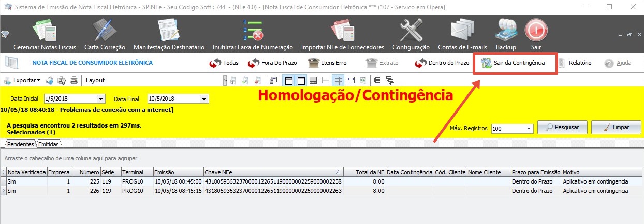This screenshot has height=224, width=644.
Task: Open Configuração wrench icon
Action: (x=411, y=35)
